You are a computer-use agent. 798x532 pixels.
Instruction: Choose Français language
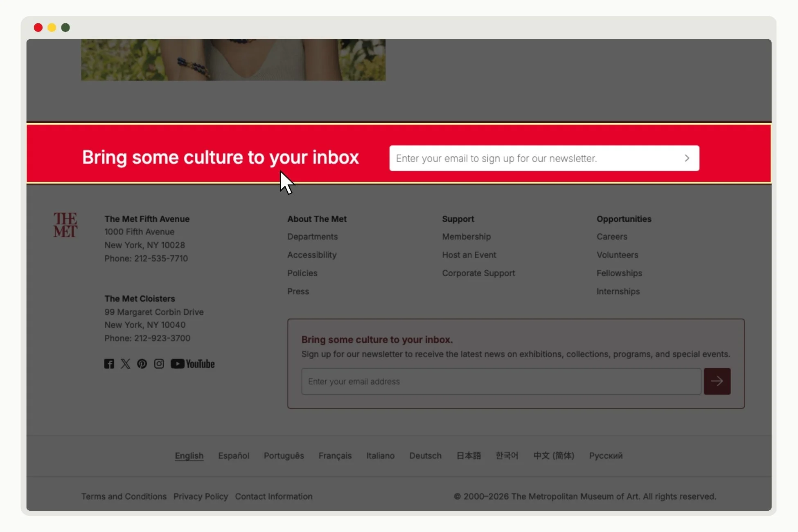(x=335, y=455)
